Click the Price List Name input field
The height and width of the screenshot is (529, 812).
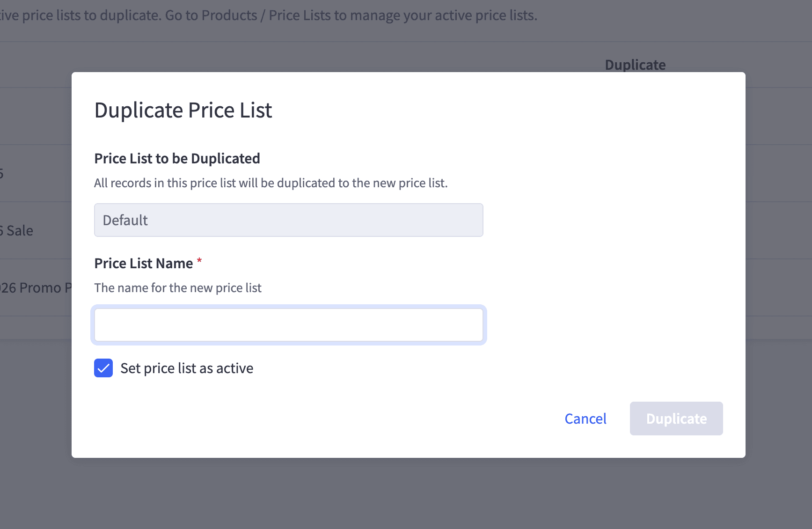(x=288, y=325)
